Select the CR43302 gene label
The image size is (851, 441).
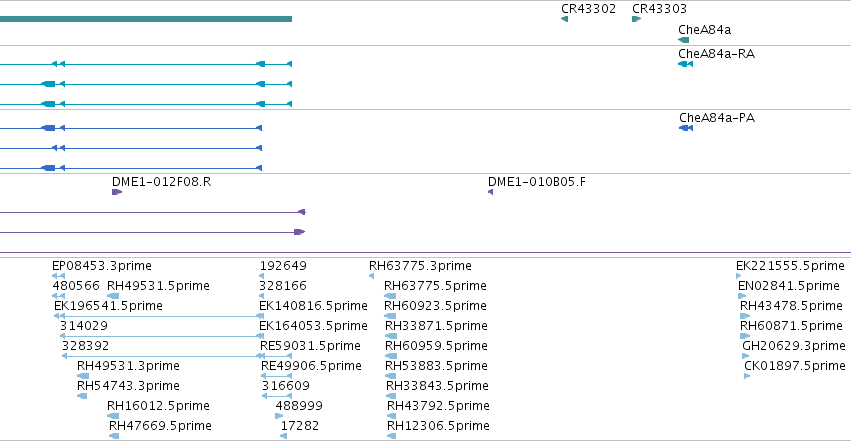point(588,9)
